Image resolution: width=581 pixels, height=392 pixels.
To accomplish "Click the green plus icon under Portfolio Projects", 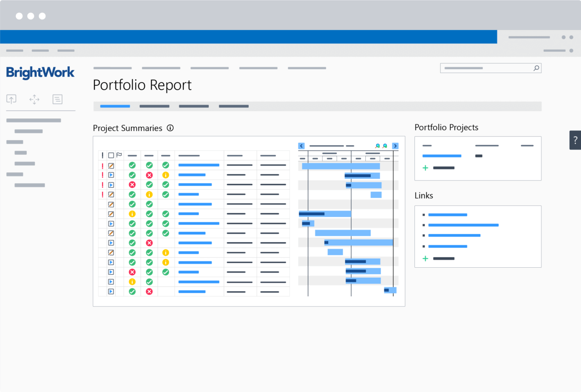I will (425, 168).
